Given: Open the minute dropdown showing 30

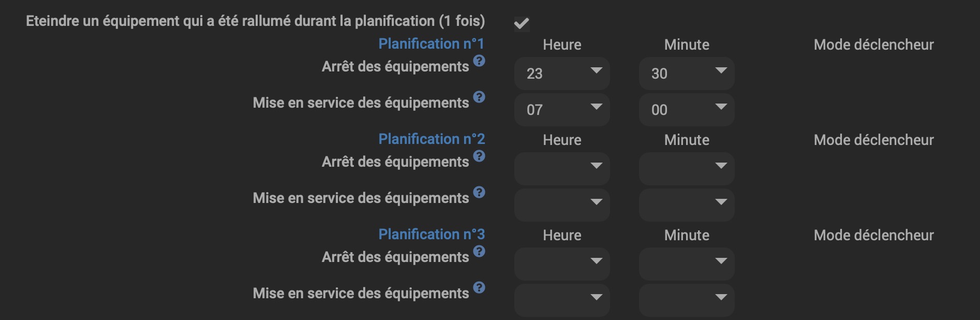Looking at the screenshot, I should point(687,73).
